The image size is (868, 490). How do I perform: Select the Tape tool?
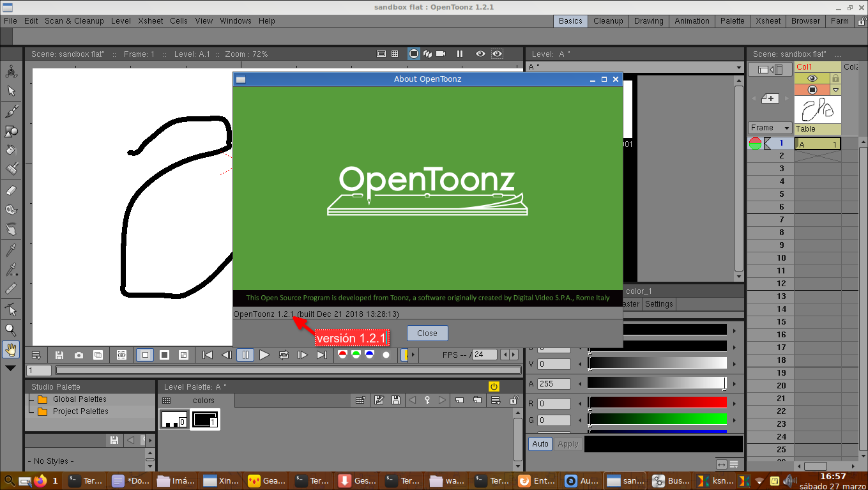[x=11, y=209]
